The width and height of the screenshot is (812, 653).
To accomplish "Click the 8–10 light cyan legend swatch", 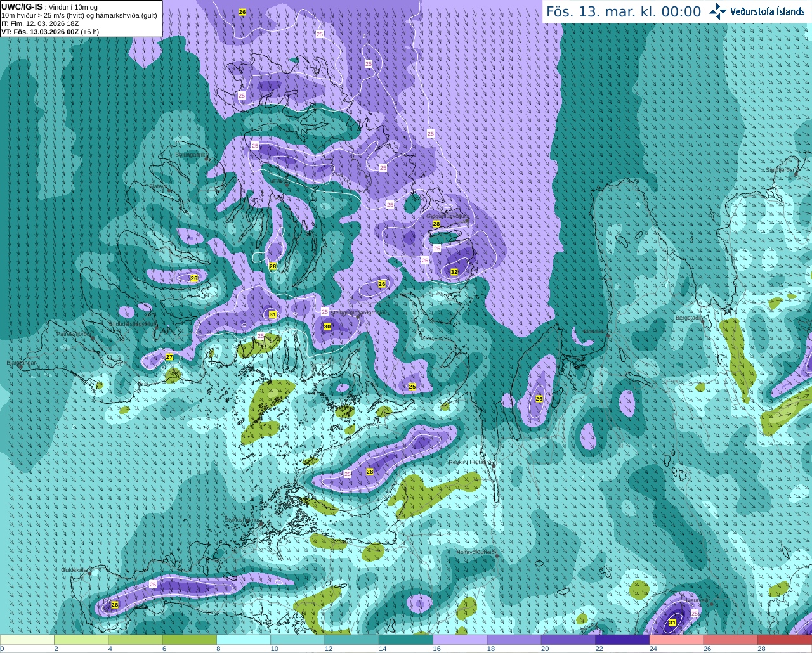I will tap(244, 640).
